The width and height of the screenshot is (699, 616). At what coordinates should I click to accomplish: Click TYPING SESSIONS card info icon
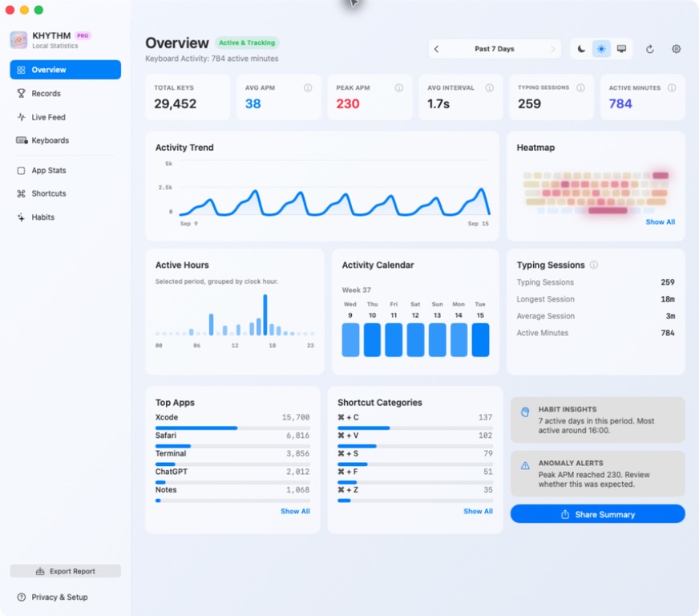[580, 88]
